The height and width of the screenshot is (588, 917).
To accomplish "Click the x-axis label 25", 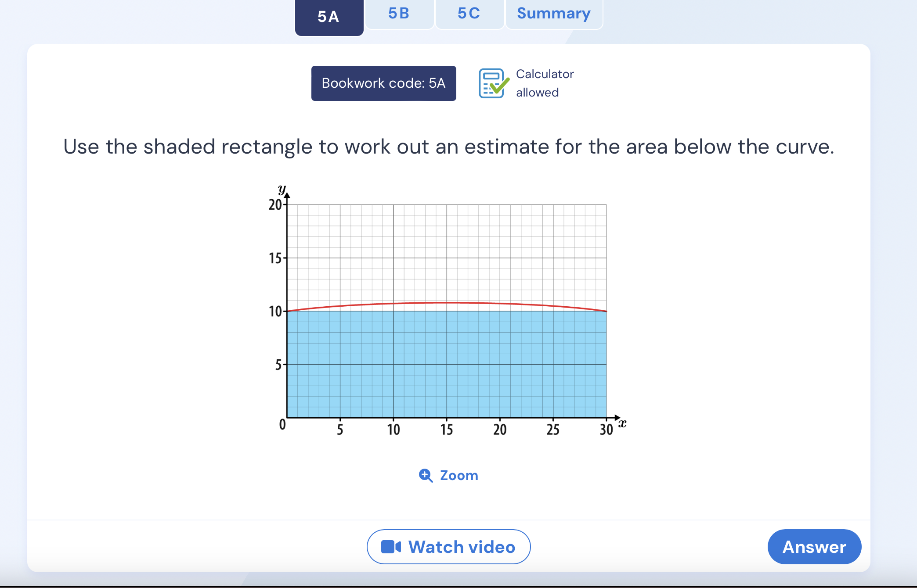I will coord(553,430).
